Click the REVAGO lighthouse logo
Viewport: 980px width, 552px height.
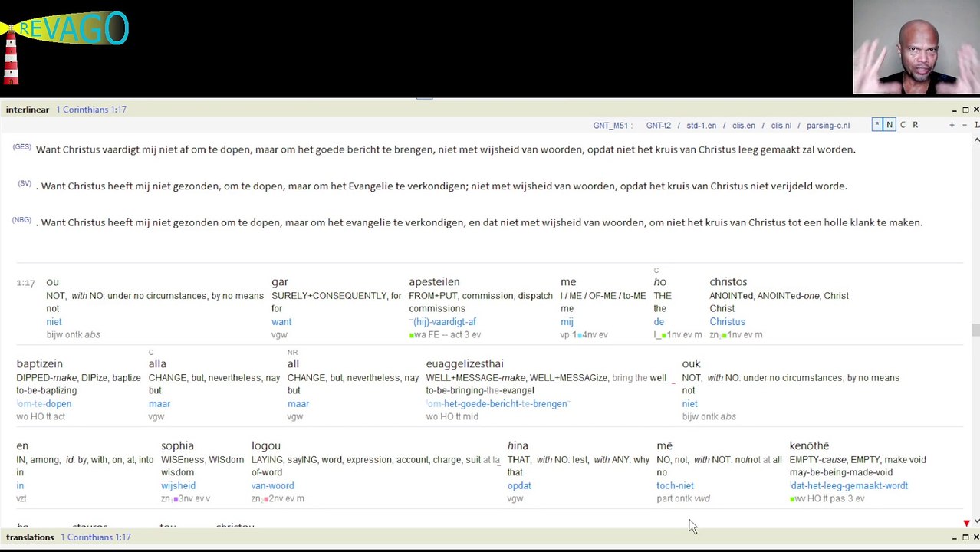point(64,46)
